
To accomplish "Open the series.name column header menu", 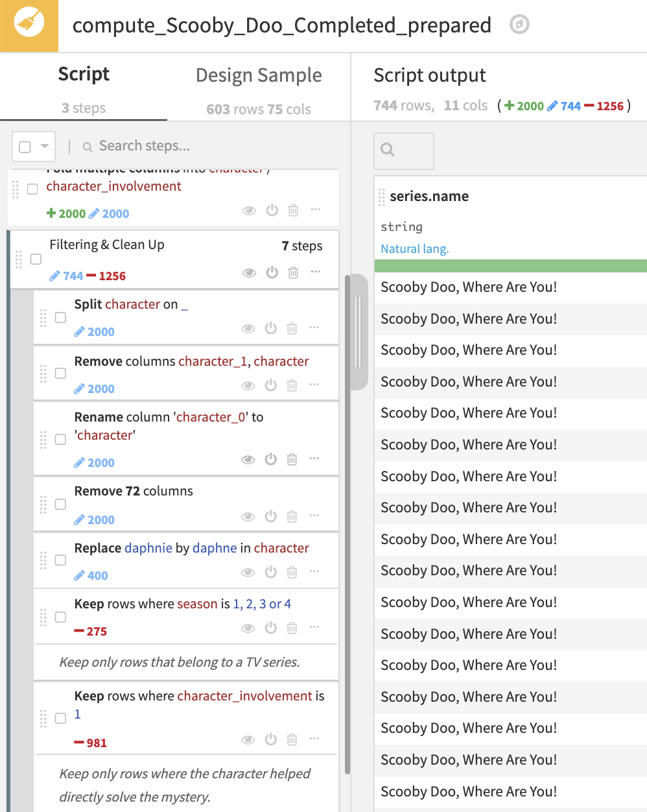I will click(429, 197).
